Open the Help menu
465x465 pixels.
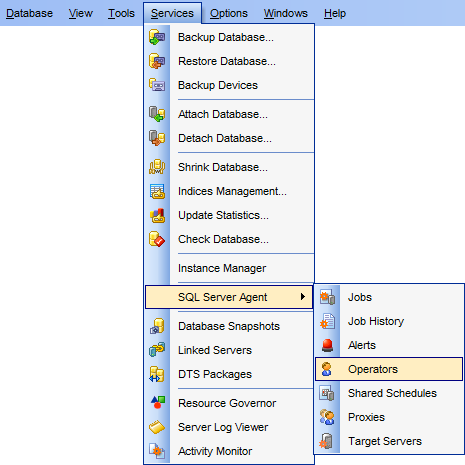(x=335, y=13)
